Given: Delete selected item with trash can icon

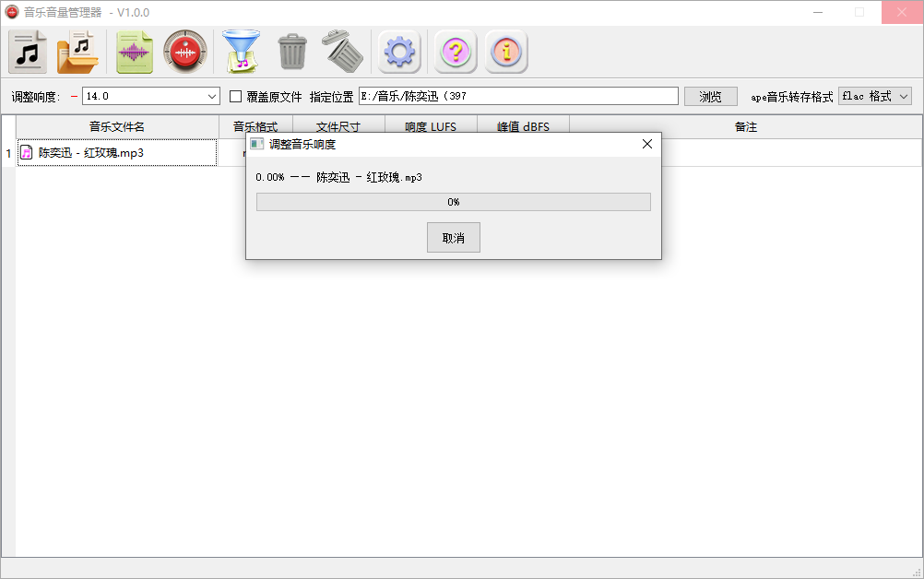Looking at the screenshot, I should tap(292, 52).
